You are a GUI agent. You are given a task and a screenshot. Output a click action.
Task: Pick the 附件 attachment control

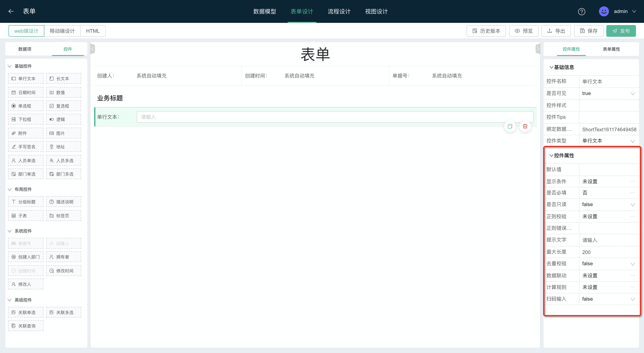click(x=26, y=133)
